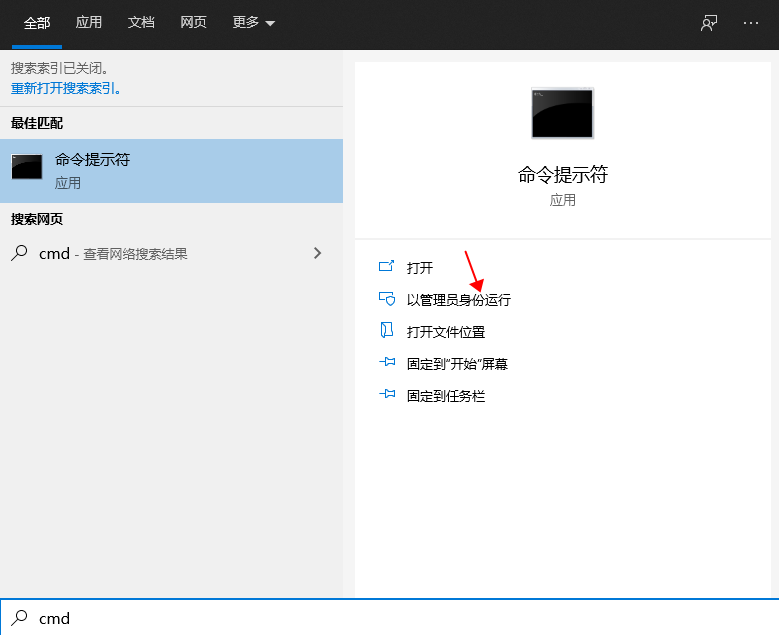The image size is (779, 635).
Task: Click the cmd search input field
Action: tap(390, 618)
